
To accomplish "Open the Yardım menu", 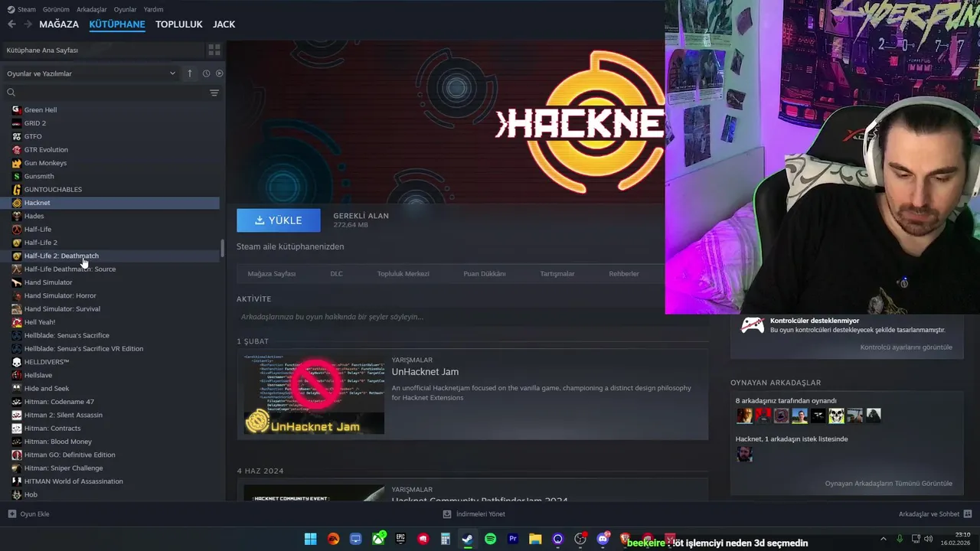I will point(153,9).
